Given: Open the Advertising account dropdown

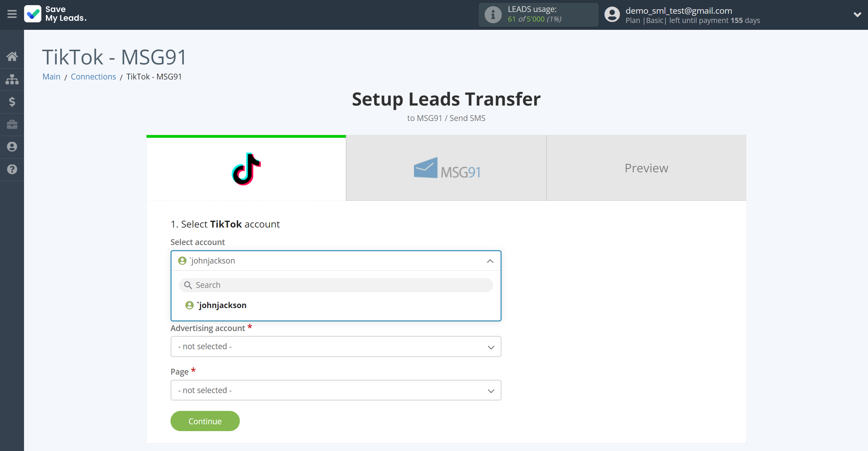Looking at the screenshot, I should 336,346.
